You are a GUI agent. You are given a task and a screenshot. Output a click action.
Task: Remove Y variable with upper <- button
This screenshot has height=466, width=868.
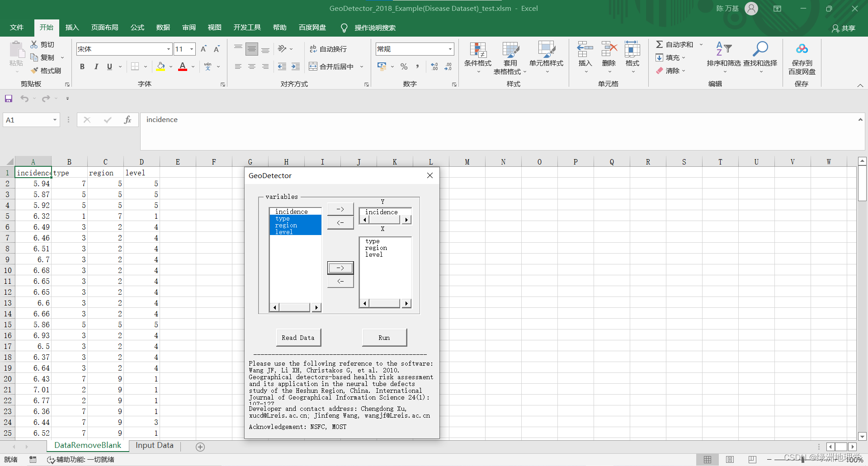pos(340,222)
